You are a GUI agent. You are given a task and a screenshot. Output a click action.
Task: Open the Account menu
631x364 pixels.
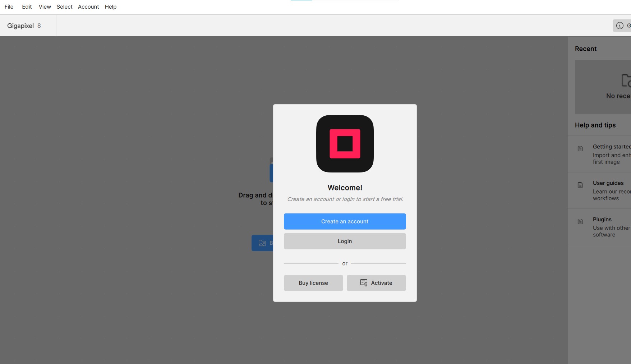click(88, 7)
